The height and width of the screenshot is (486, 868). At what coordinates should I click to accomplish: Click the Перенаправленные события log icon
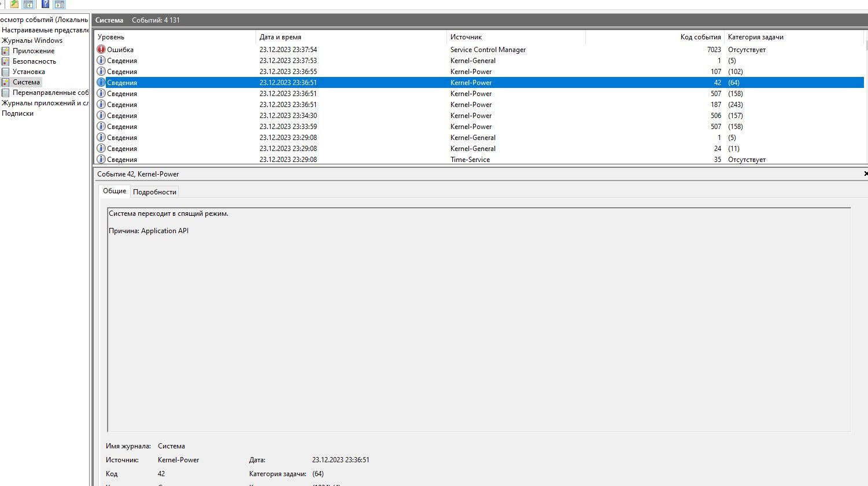tap(6, 93)
